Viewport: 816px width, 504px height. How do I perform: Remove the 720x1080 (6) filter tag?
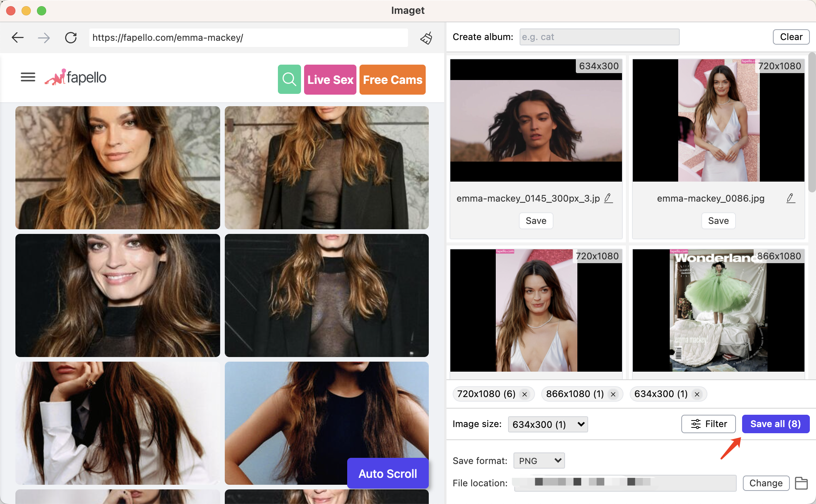point(524,394)
